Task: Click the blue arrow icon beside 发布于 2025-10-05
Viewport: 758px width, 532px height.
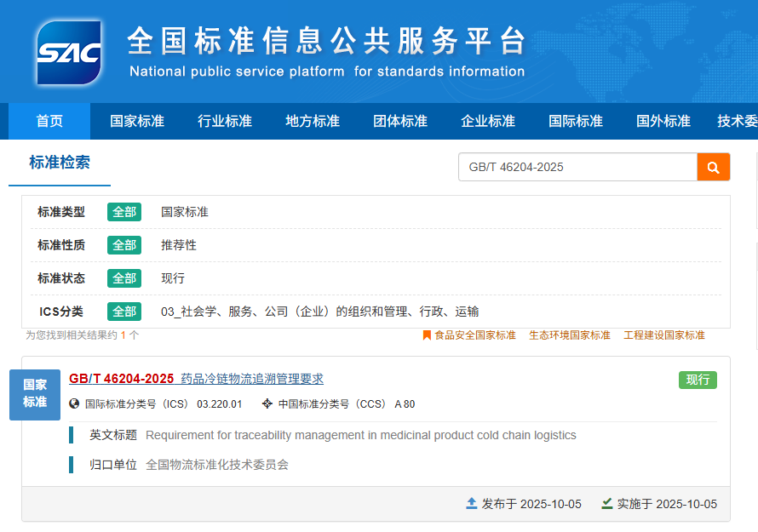Action: click(x=472, y=504)
